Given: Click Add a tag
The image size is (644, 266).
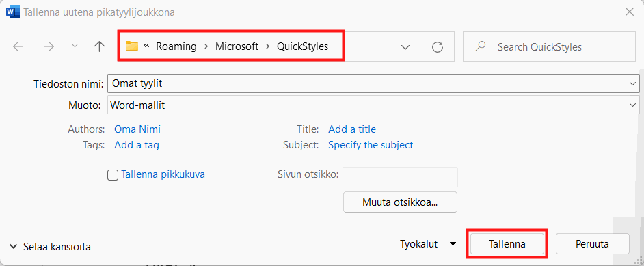Looking at the screenshot, I should 137,145.
